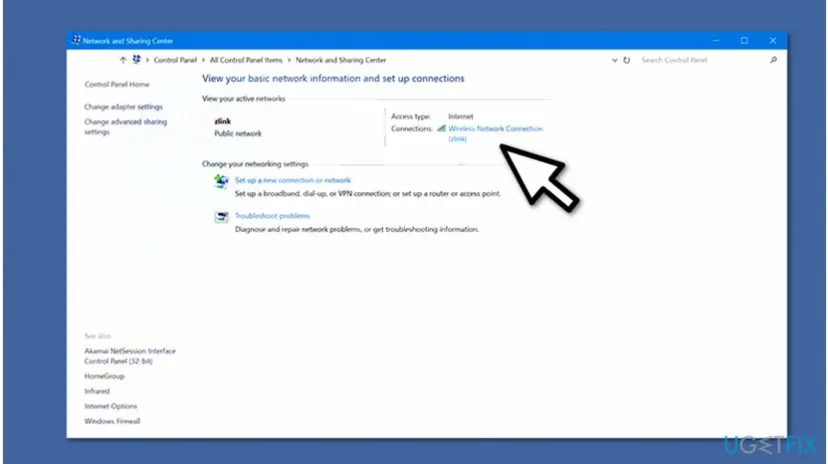
Task: Open the address bar history dropdown chevron
Action: [x=615, y=60]
